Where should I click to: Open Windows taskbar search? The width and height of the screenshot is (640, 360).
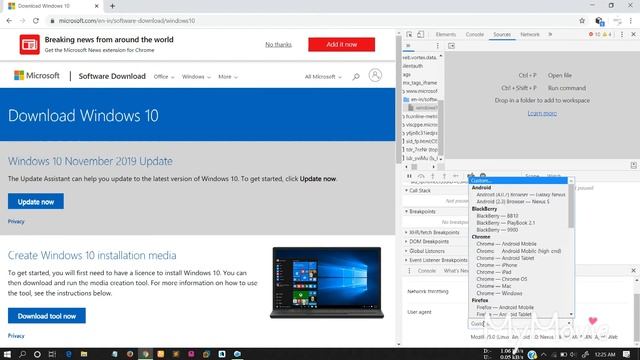[22, 354]
